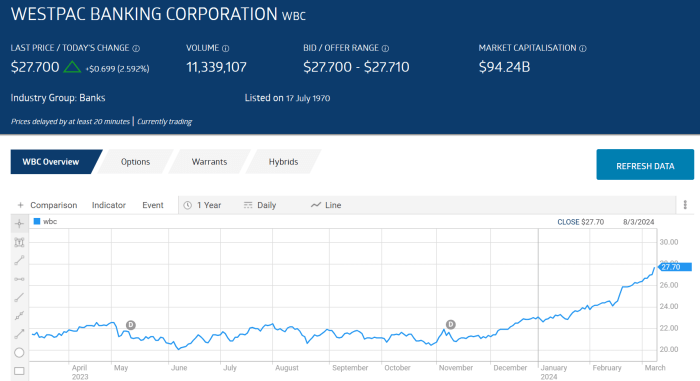Click the 30.00 y-axis price label
Screen dimensions: 700x381
coord(669,242)
